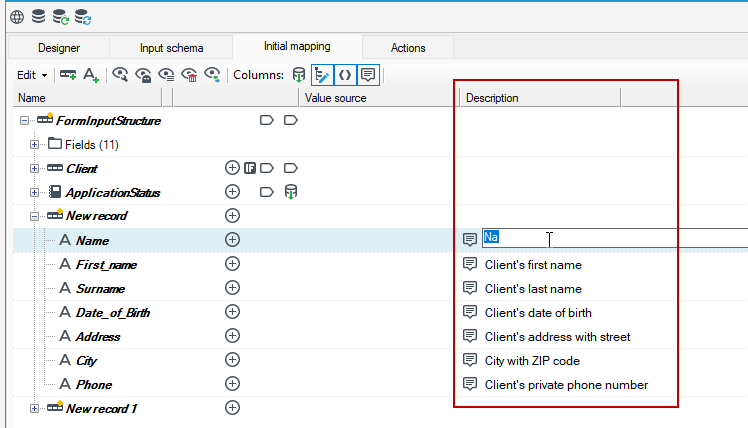Click plus circle on Address row
This screenshot has height=428, width=748.
(232, 335)
